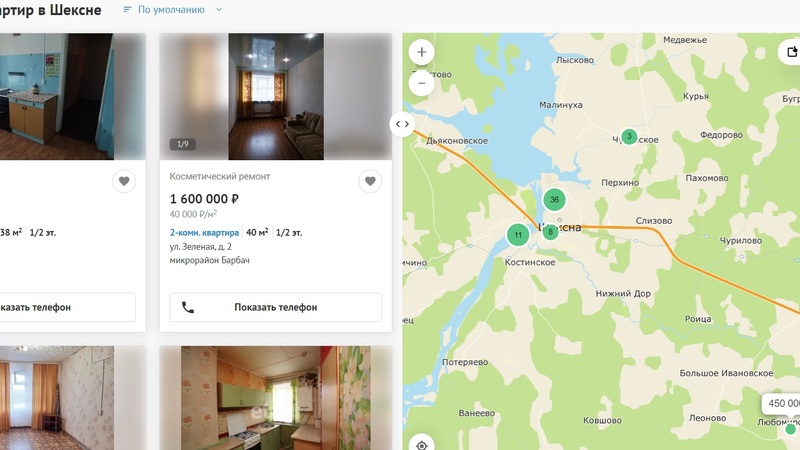The width and height of the screenshot is (800, 450).
Task: Select the map cluster marked 3
Action: [x=629, y=136]
